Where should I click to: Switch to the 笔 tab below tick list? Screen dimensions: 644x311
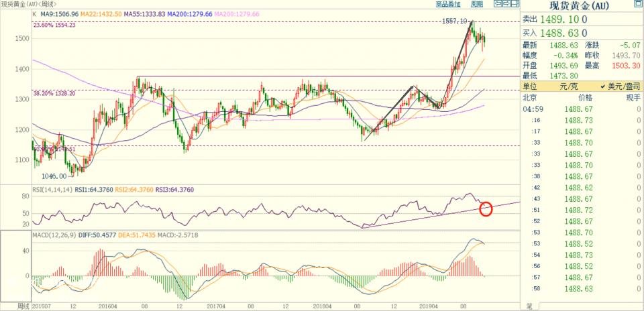[x=529, y=306]
